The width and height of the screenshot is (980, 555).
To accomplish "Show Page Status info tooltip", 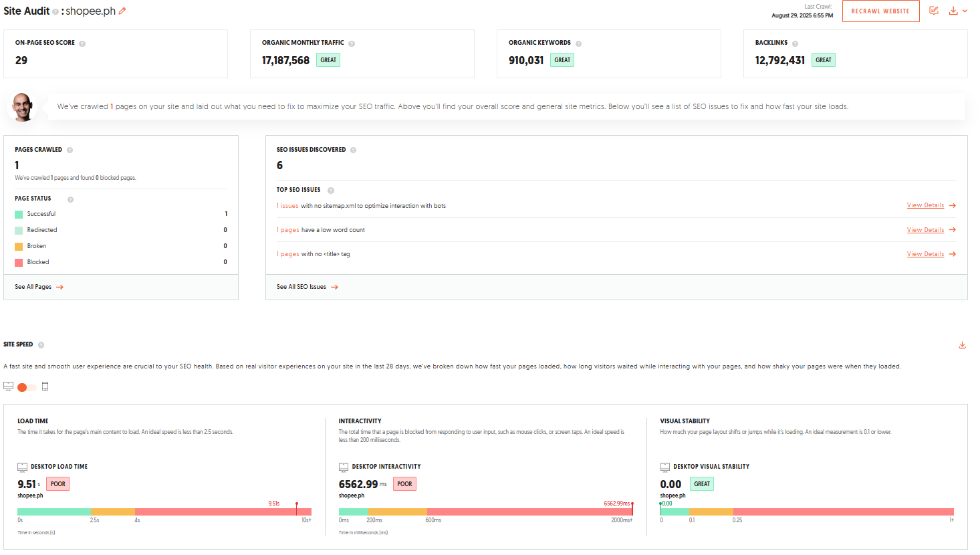I will 70,199.
